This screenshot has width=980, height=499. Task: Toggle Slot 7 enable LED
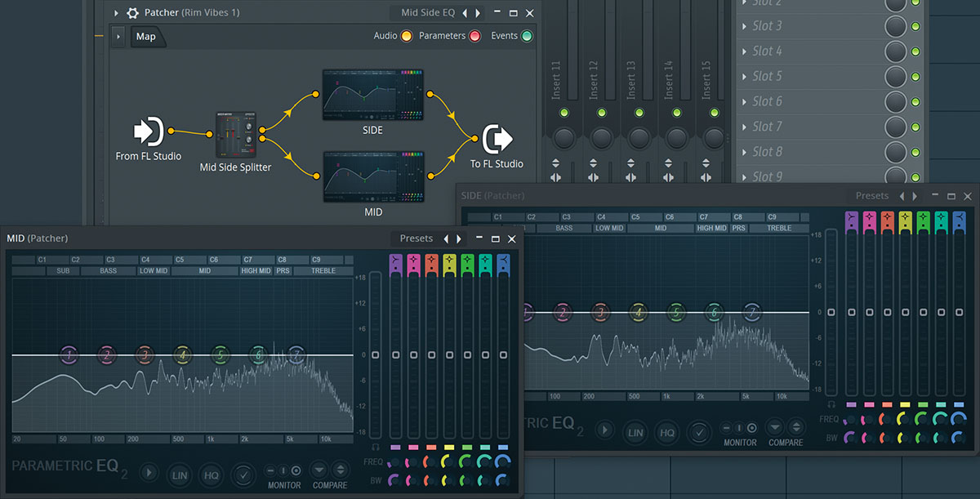tap(915, 128)
